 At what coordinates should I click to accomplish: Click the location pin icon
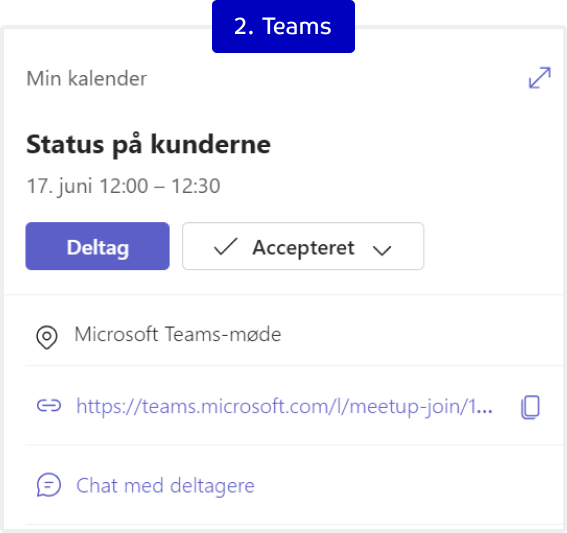(47, 337)
